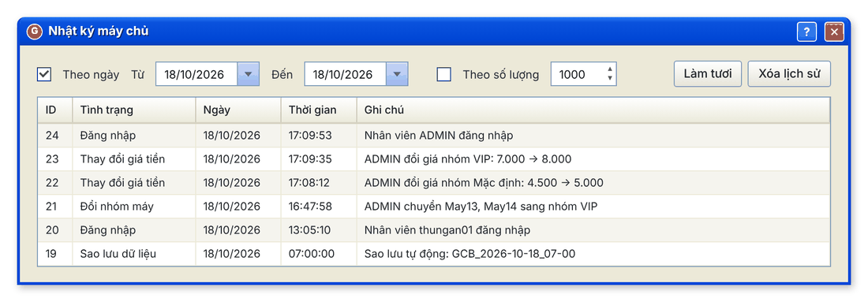Open the Từ date dropdown arrow

[248, 74]
